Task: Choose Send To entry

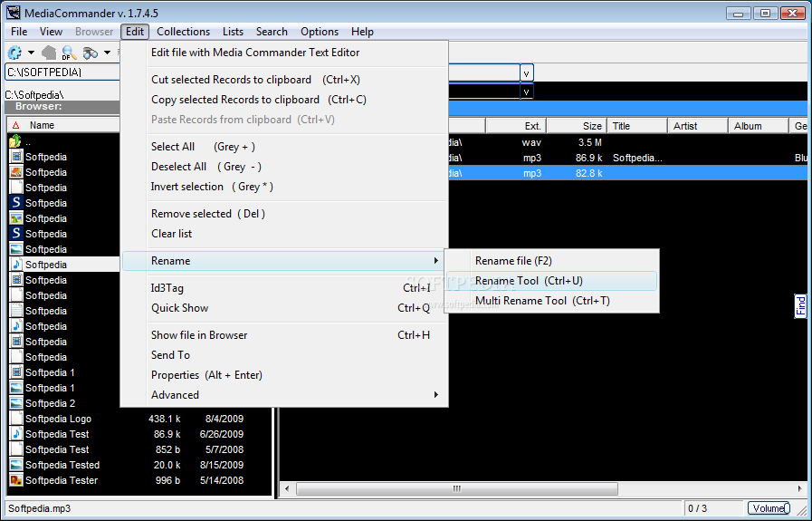Action: (285, 355)
